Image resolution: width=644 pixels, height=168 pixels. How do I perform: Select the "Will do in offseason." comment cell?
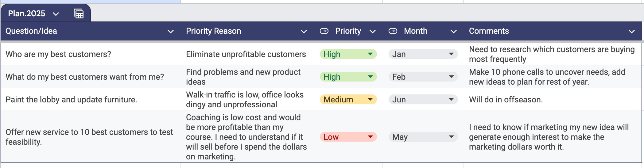click(506, 100)
